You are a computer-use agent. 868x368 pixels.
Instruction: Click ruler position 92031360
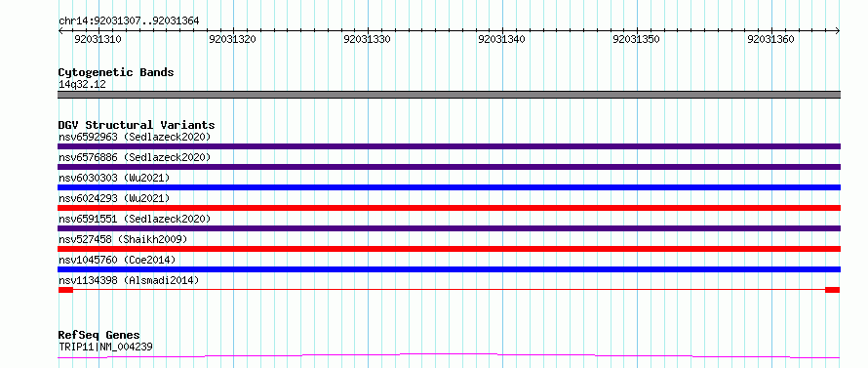(771, 39)
